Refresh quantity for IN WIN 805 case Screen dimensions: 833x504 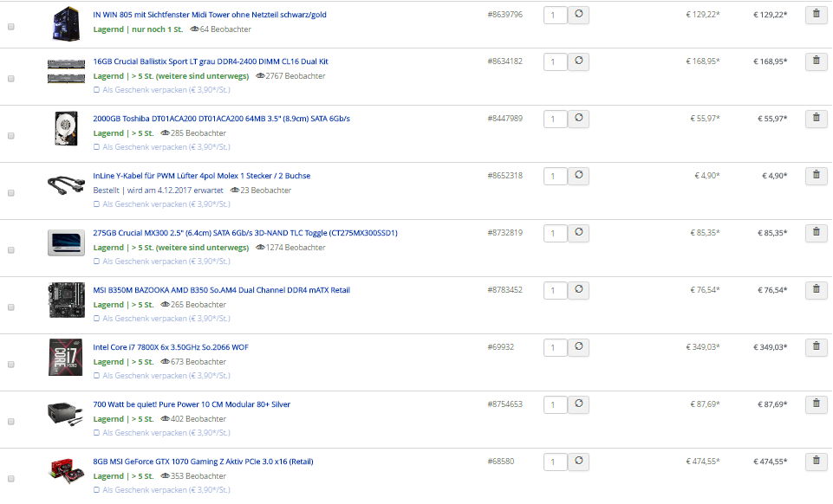click(578, 15)
